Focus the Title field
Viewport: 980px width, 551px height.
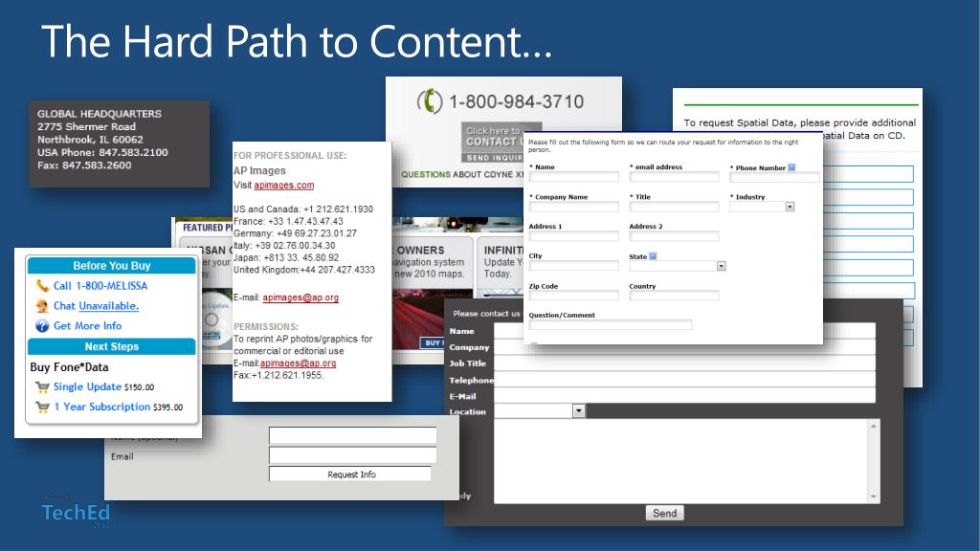pos(675,207)
